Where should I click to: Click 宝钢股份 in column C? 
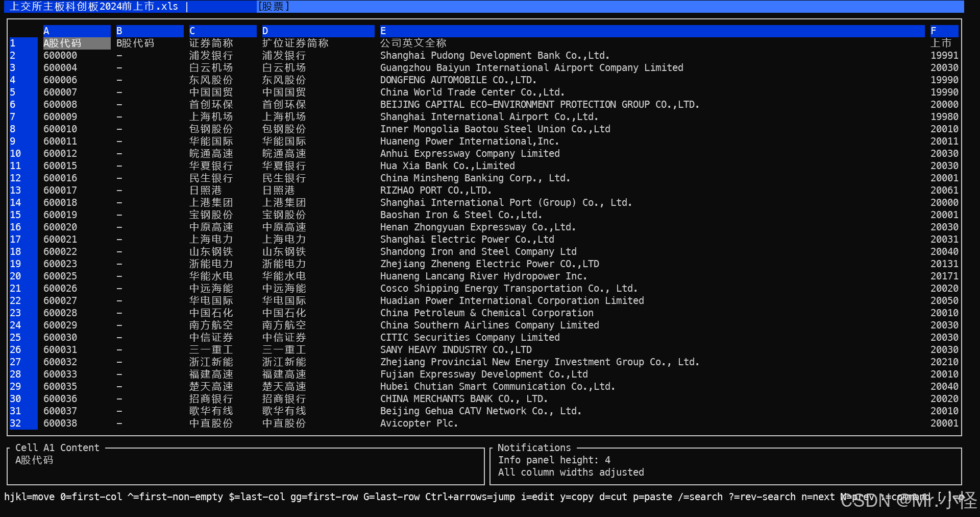point(211,215)
